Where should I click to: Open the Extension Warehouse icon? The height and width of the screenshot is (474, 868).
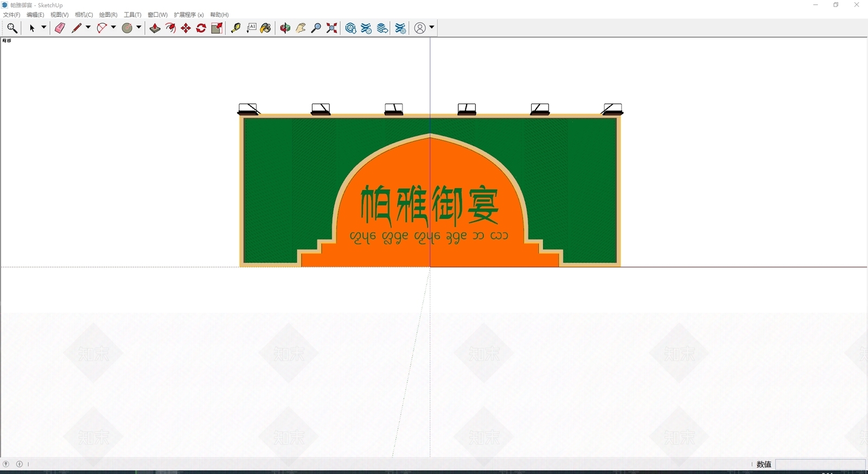pyautogui.click(x=367, y=28)
